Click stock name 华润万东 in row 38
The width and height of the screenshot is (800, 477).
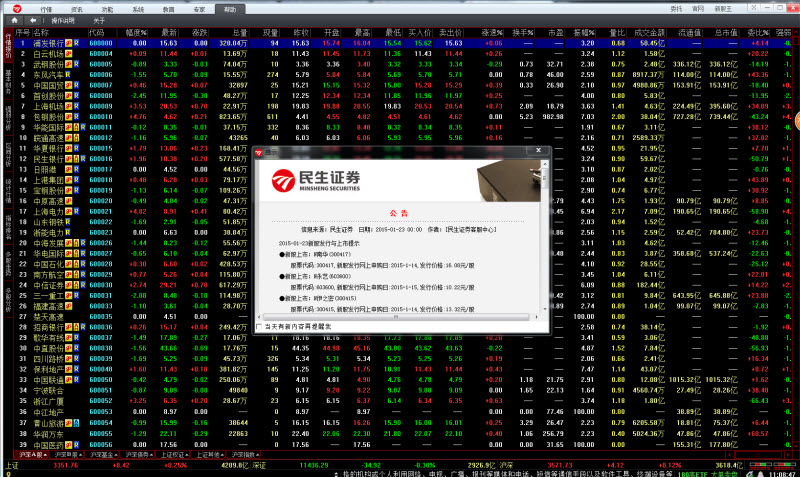click(48, 434)
